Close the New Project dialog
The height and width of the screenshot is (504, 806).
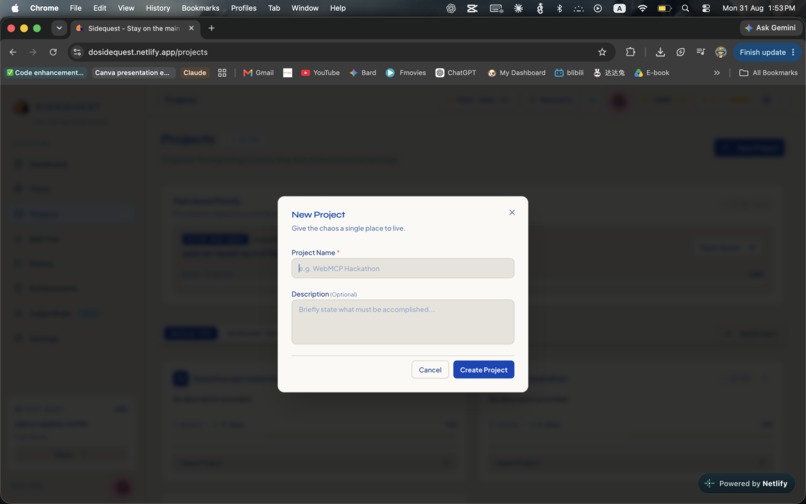pyautogui.click(x=511, y=212)
